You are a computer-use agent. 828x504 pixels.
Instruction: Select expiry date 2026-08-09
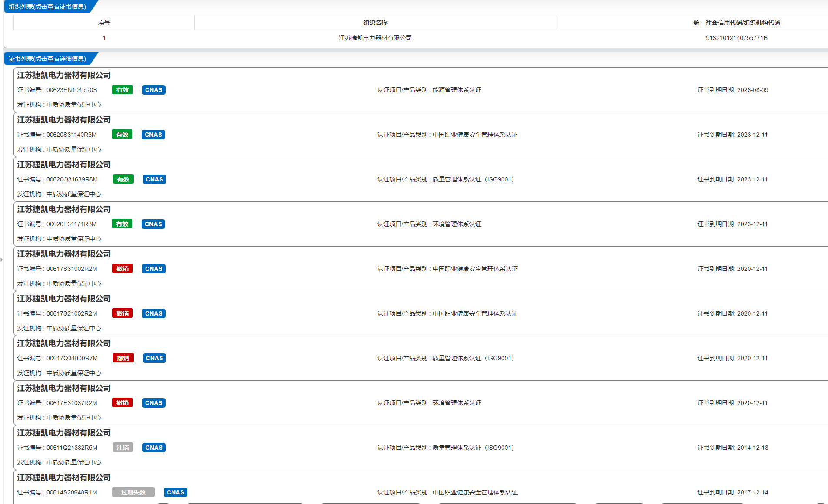click(752, 90)
